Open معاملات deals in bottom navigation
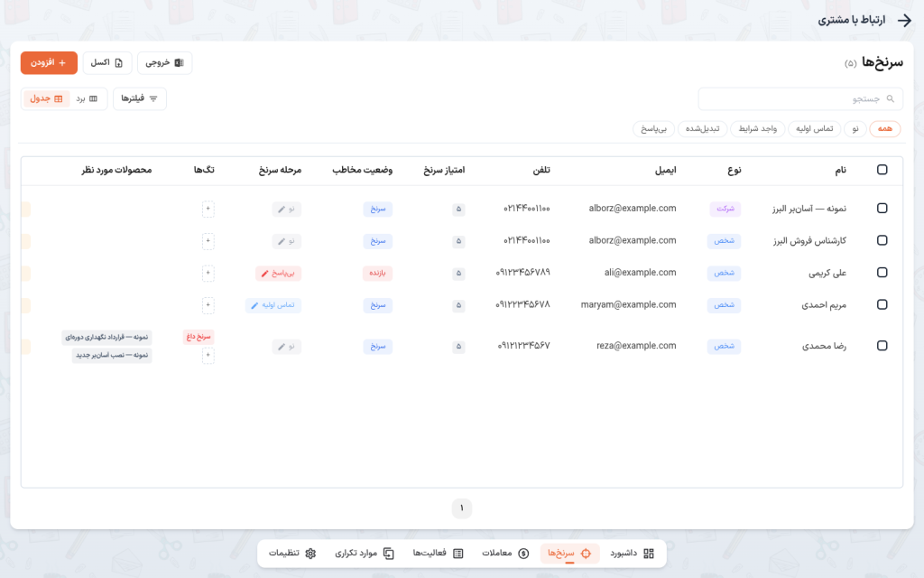 tap(505, 554)
